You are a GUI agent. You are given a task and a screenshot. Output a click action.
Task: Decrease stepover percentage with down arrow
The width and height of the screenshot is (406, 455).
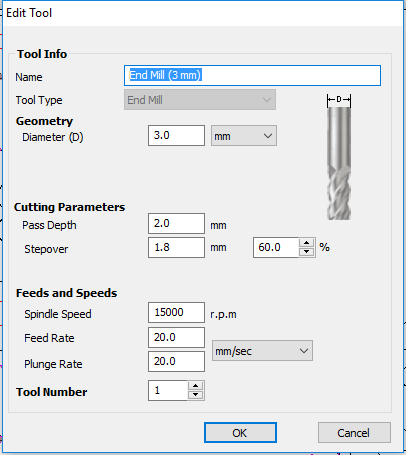coord(307,252)
